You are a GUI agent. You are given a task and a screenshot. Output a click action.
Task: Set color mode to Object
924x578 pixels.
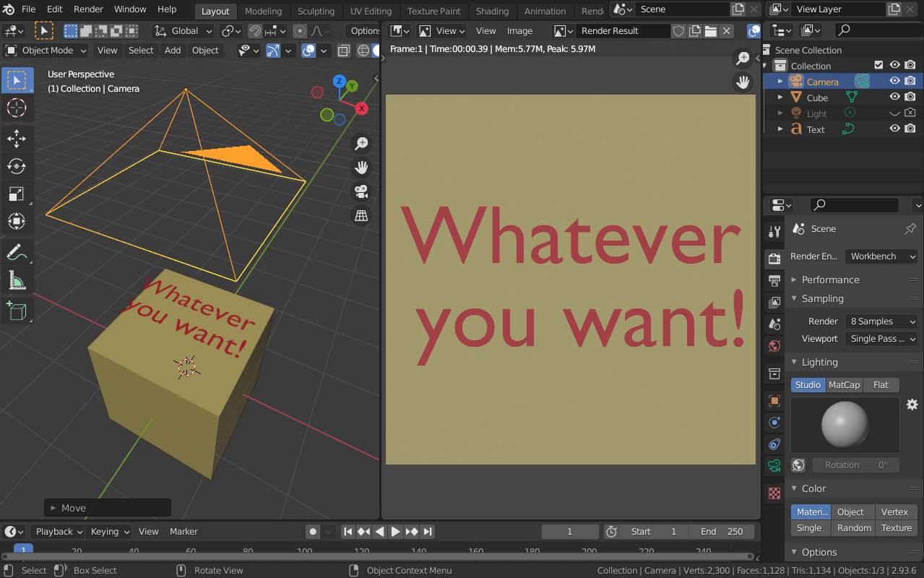tap(850, 512)
